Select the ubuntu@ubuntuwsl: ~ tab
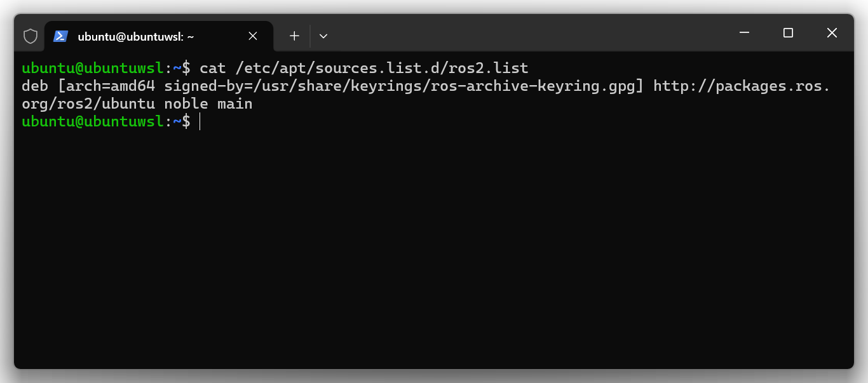Viewport: 868px width, 383px height. click(x=136, y=37)
